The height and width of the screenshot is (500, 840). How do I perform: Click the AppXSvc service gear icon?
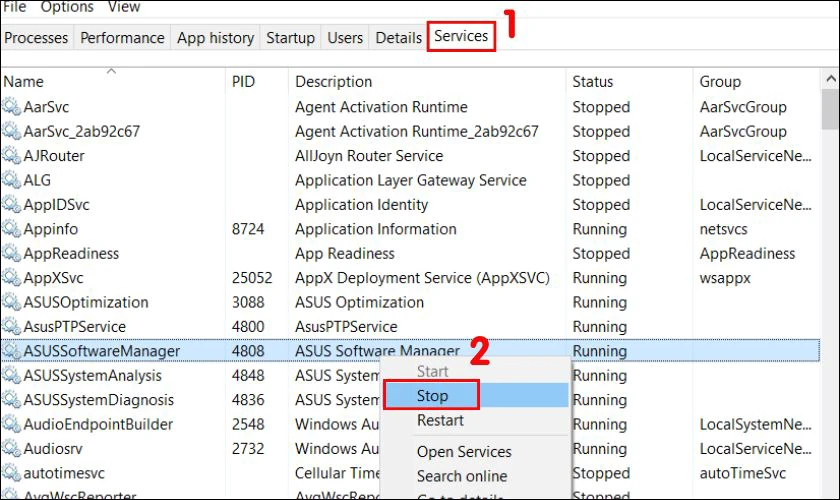click(x=11, y=278)
